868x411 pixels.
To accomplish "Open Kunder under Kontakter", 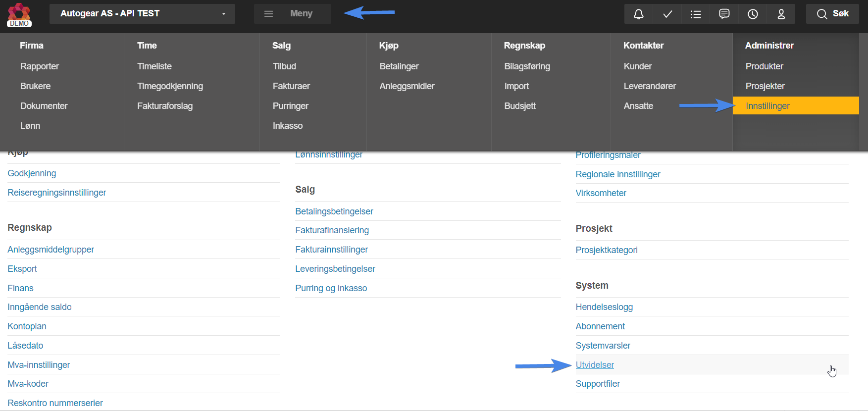I will [x=638, y=66].
